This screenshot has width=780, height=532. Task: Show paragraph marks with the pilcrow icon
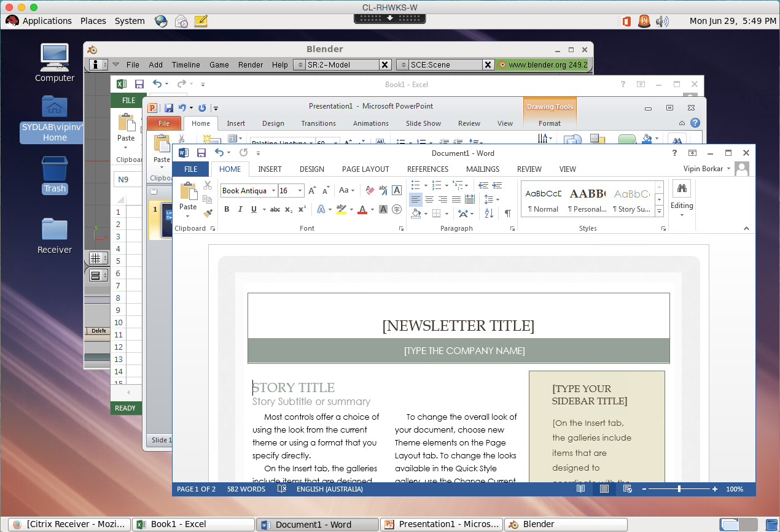[507, 213]
